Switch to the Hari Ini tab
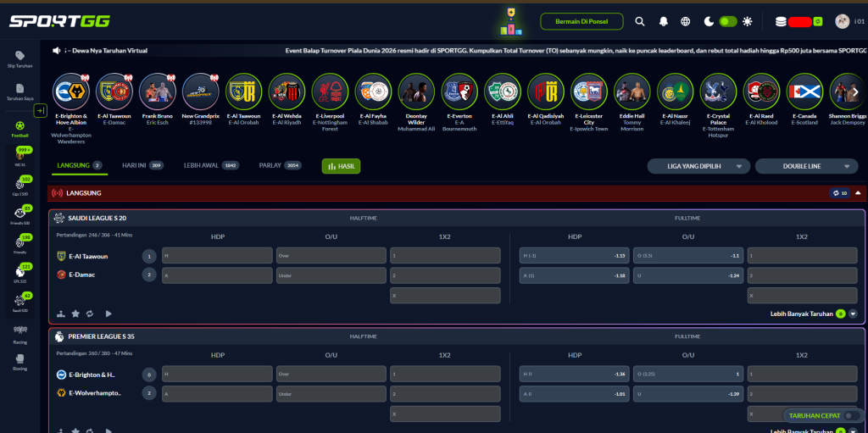 pos(142,165)
